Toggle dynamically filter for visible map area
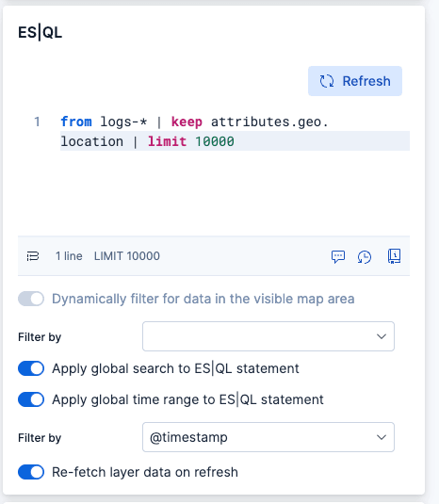The width and height of the screenshot is (439, 504). [x=31, y=299]
